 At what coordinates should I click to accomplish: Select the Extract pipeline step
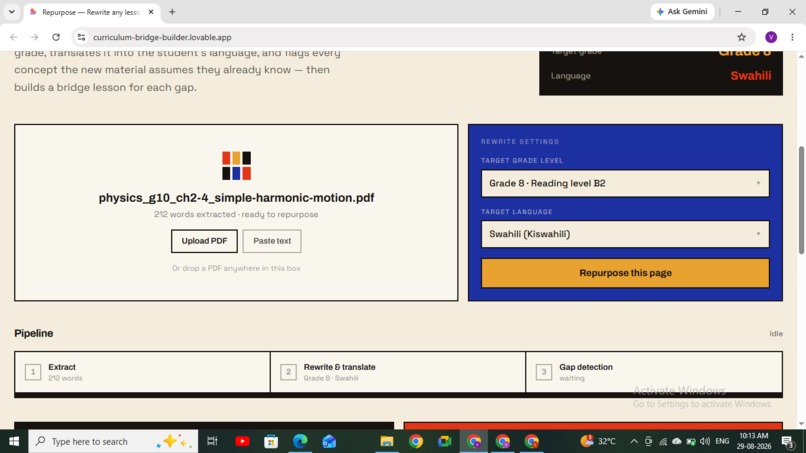pyautogui.click(x=142, y=372)
